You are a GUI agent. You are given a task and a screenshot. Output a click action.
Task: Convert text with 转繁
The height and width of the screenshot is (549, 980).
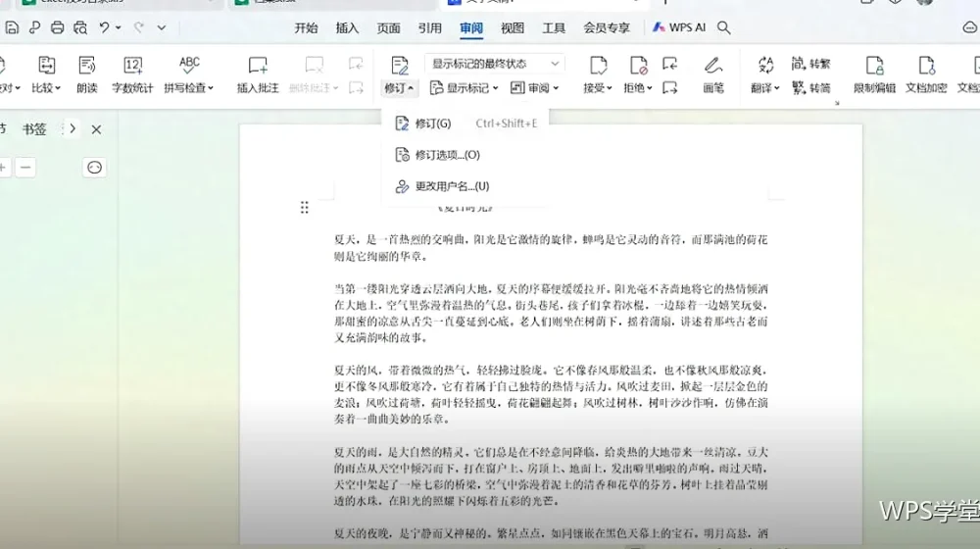coord(810,64)
